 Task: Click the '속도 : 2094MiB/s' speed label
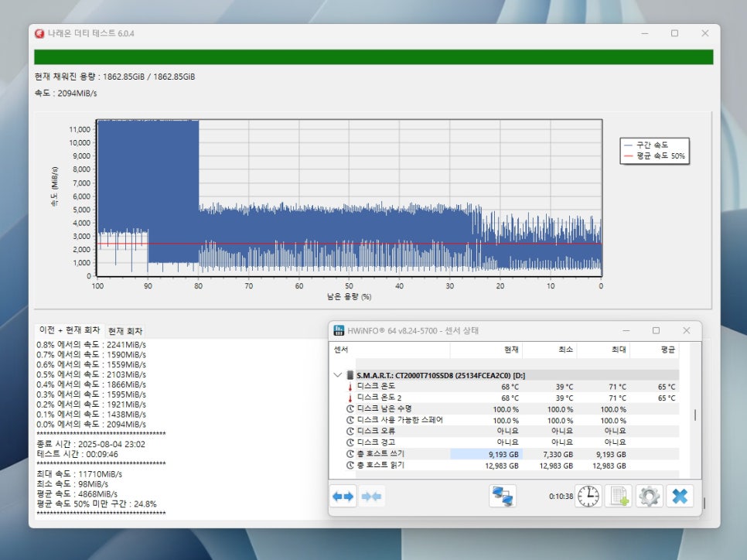coord(66,94)
